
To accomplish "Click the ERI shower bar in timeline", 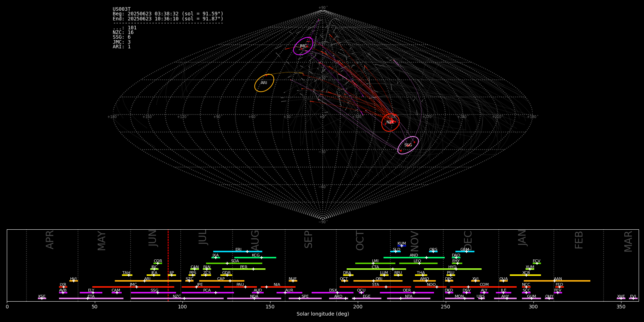I will pos(238,252).
